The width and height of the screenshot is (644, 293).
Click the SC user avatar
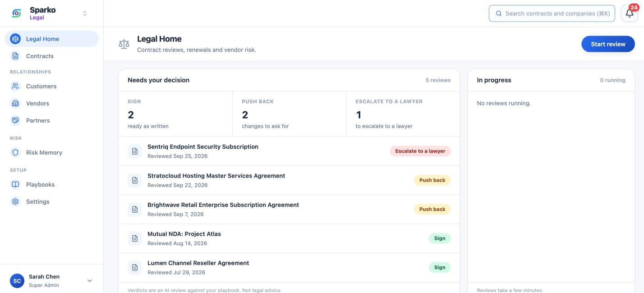click(x=17, y=281)
